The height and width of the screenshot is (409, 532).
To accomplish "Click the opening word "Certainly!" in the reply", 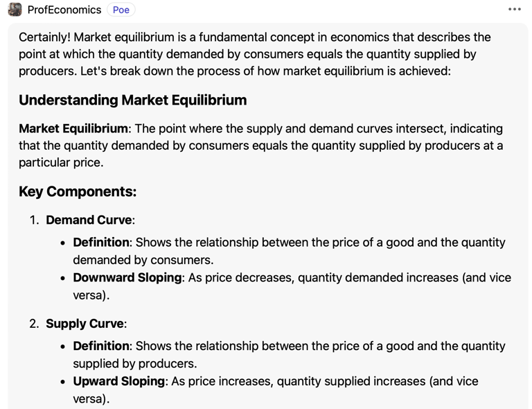I will tap(44, 37).
